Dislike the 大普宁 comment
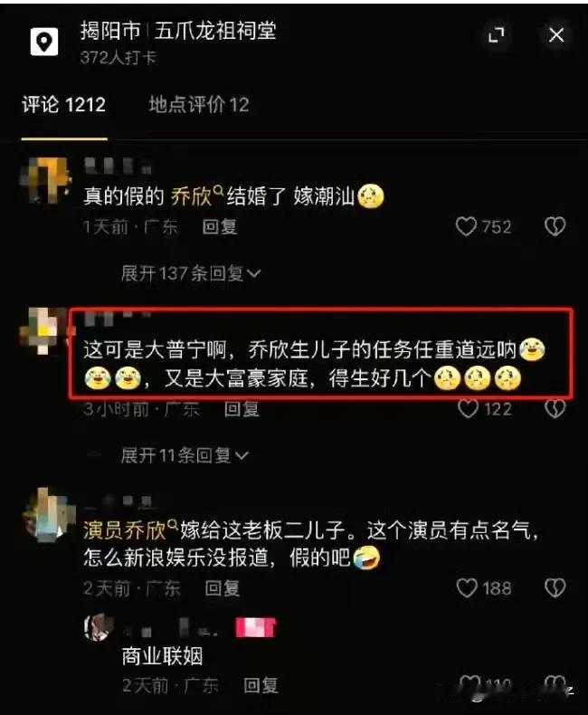This screenshot has height=715, width=588. point(555,408)
